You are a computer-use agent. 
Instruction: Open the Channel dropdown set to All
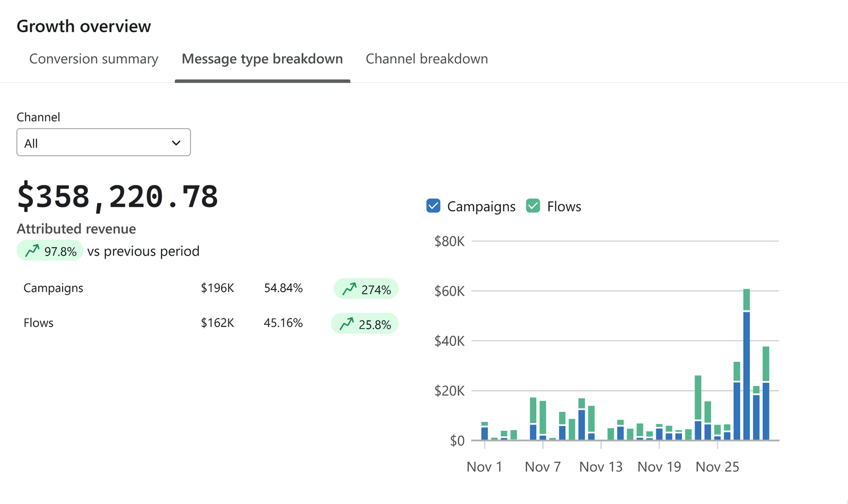103,143
